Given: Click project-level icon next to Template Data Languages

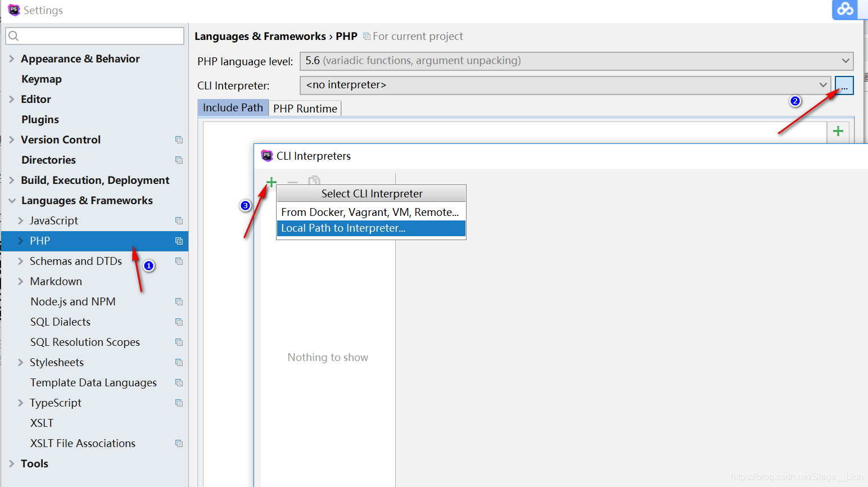Looking at the screenshot, I should tap(179, 382).
